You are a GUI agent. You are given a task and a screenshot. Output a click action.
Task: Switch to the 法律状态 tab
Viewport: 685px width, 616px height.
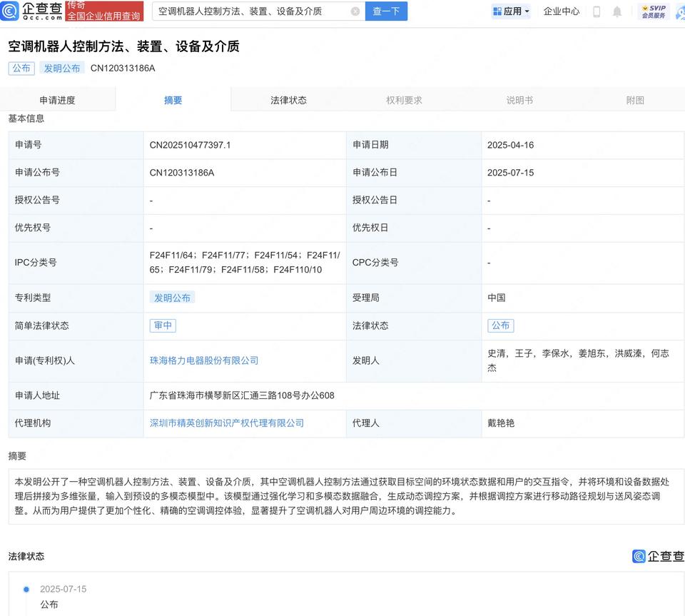[x=288, y=100]
